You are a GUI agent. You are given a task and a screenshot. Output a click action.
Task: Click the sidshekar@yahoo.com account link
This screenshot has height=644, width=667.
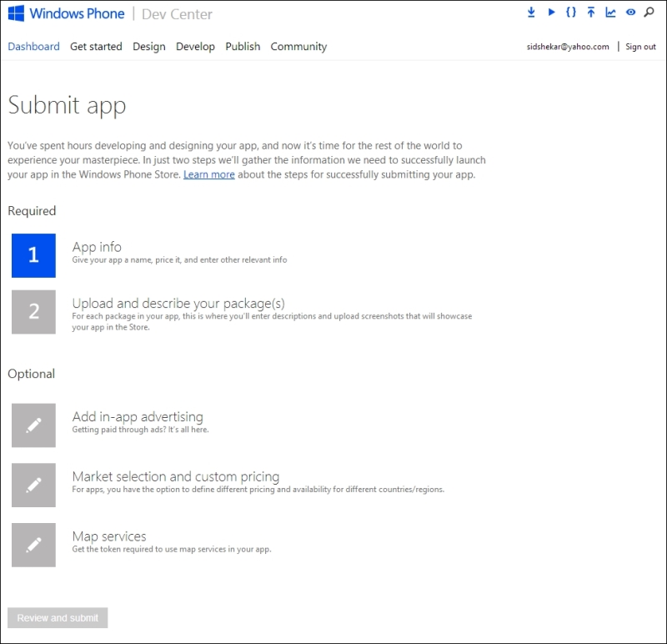[568, 47]
